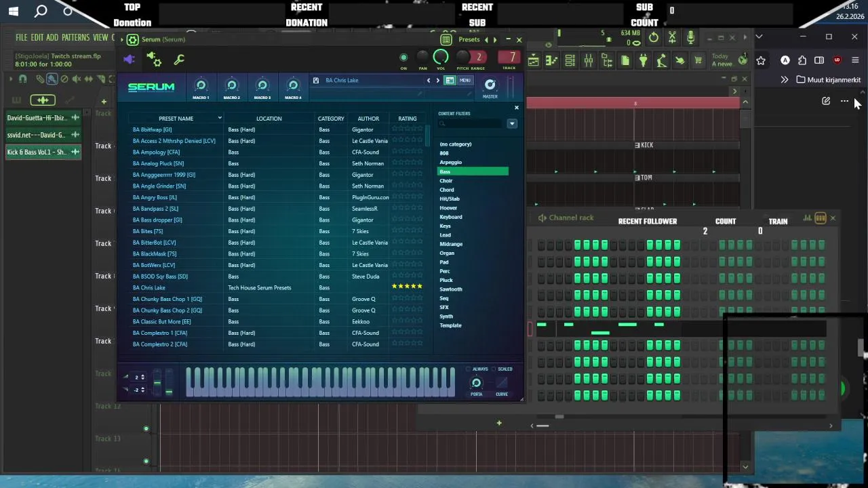Viewport: 868px width, 488px height.
Task: Expand browser bookmarks overflow chevron
Action: (x=785, y=80)
